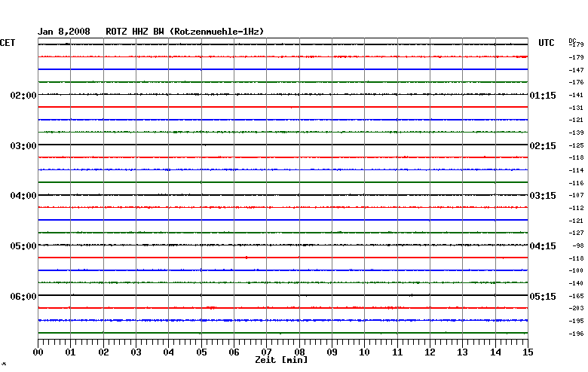Click the DC offset value "-100"
The height and width of the screenshot is (372, 588).
pos(577,270)
